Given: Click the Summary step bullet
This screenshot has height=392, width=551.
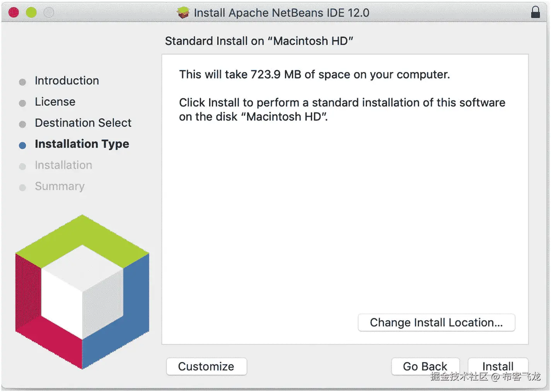Looking at the screenshot, I should pos(22,187).
